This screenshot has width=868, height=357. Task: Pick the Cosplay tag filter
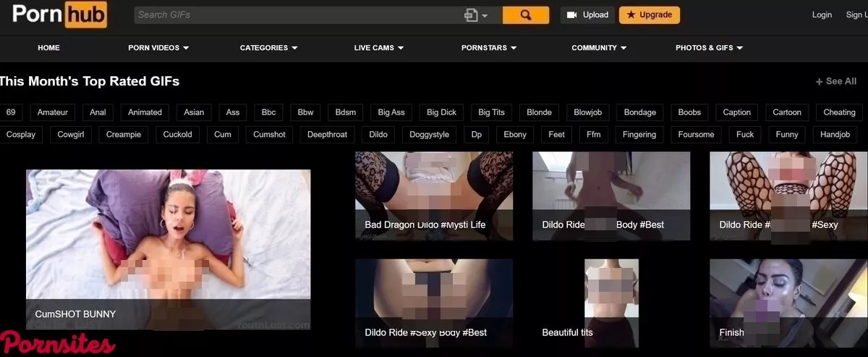point(21,135)
